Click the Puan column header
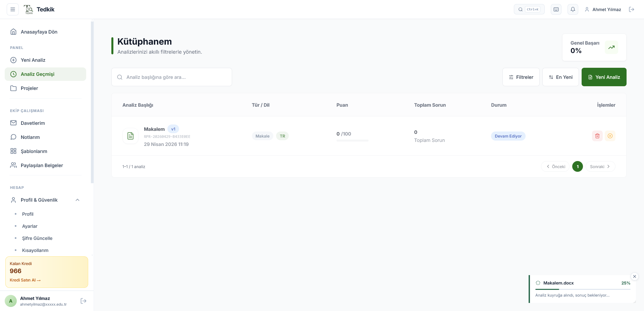This screenshot has width=644, height=311. pyautogui.click(x=342, y=105)
